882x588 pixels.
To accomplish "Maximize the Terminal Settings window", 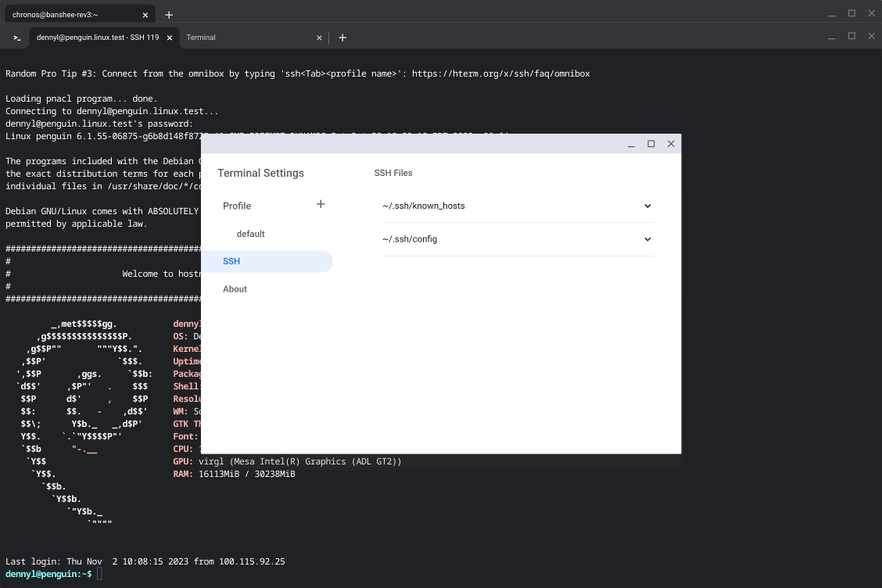I will [651, 144].
